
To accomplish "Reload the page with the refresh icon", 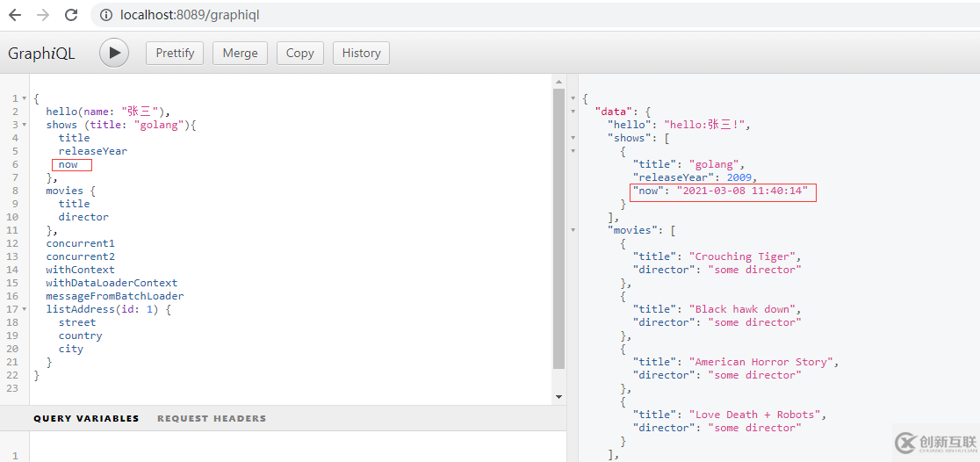I will tap(72, 15).
